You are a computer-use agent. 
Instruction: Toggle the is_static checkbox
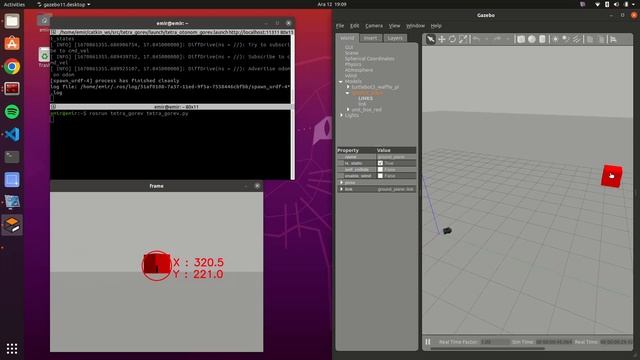(380, 163)
